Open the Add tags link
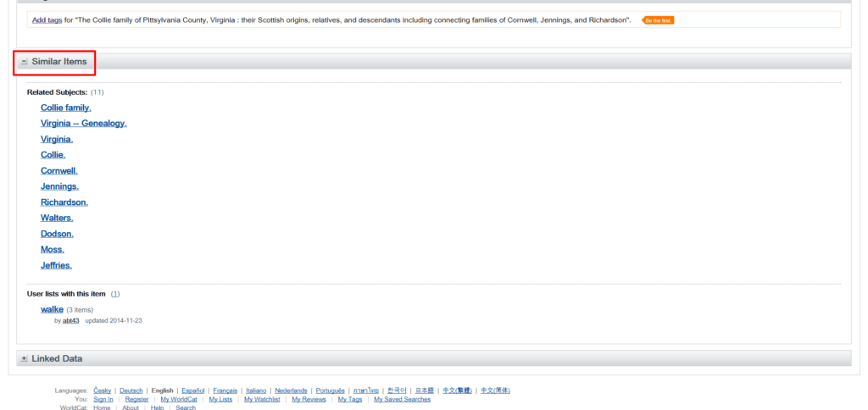 47,20
